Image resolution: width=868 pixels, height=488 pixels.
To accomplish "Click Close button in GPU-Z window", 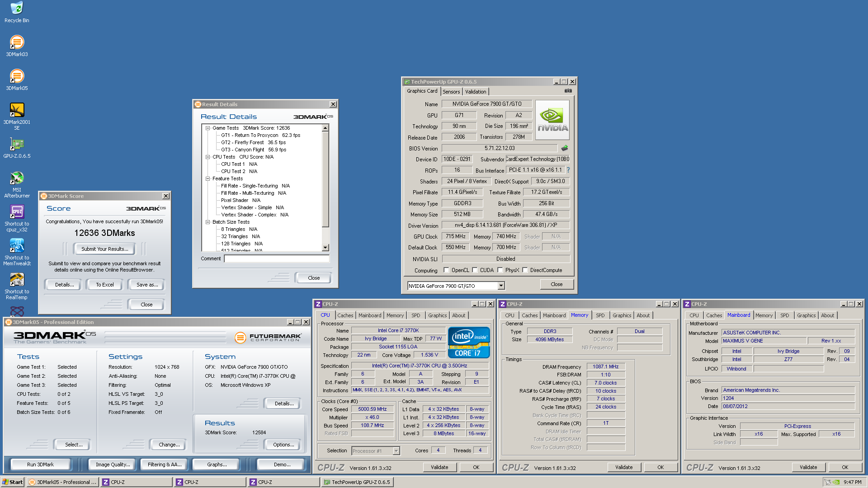I will click(557, 284).
